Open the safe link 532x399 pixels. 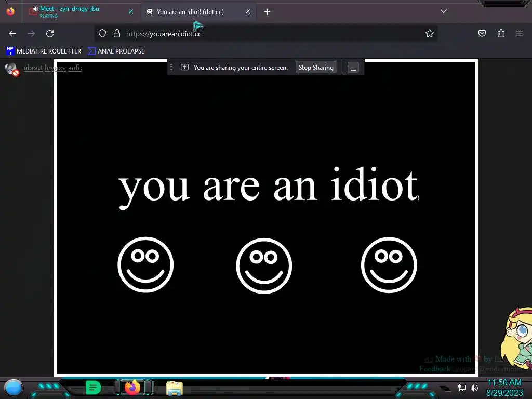[75, 68]
